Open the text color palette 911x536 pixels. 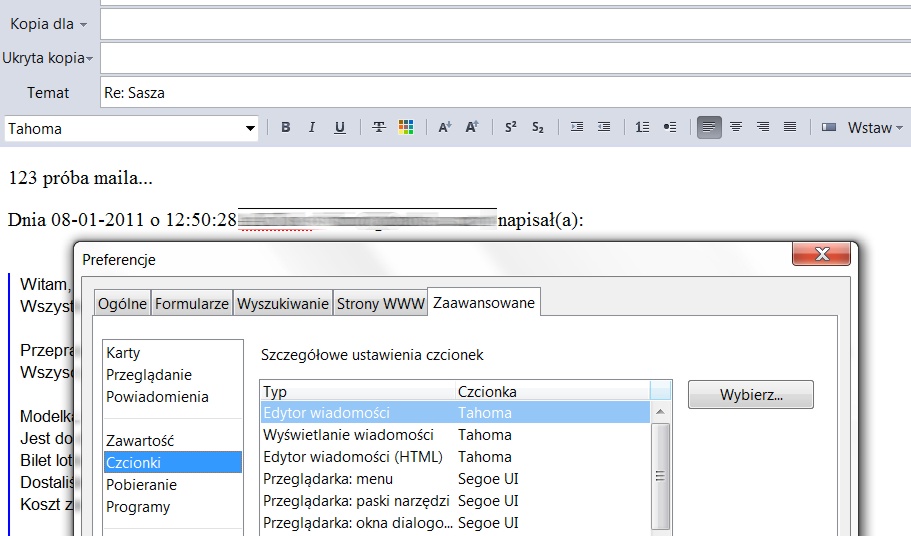[x=406, y=128]
